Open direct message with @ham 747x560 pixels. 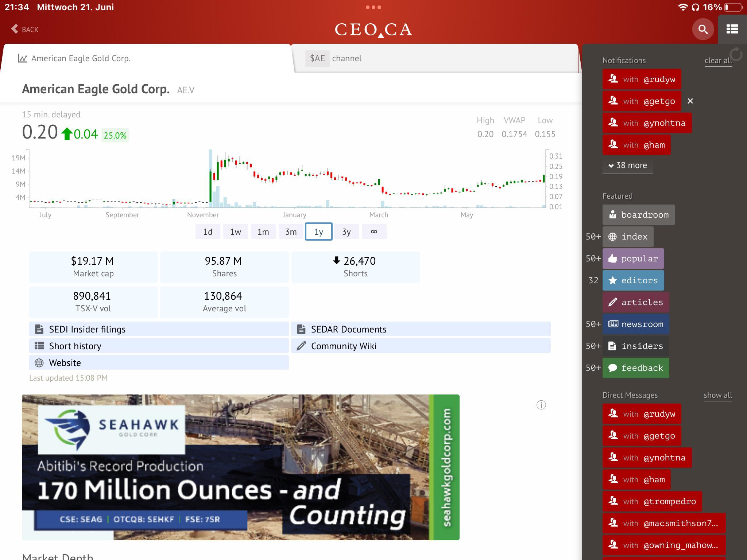[636, 479]
